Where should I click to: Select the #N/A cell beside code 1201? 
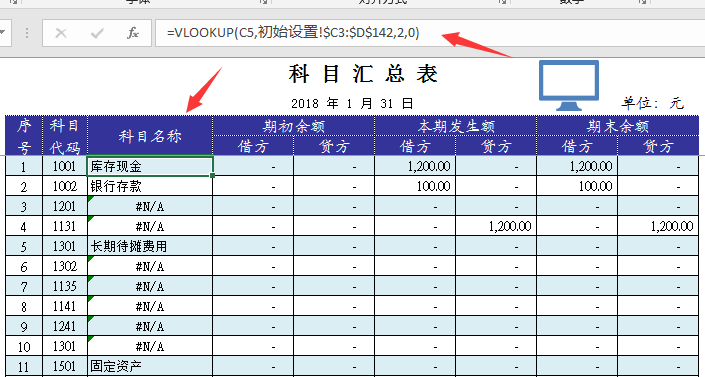[150, 206]
